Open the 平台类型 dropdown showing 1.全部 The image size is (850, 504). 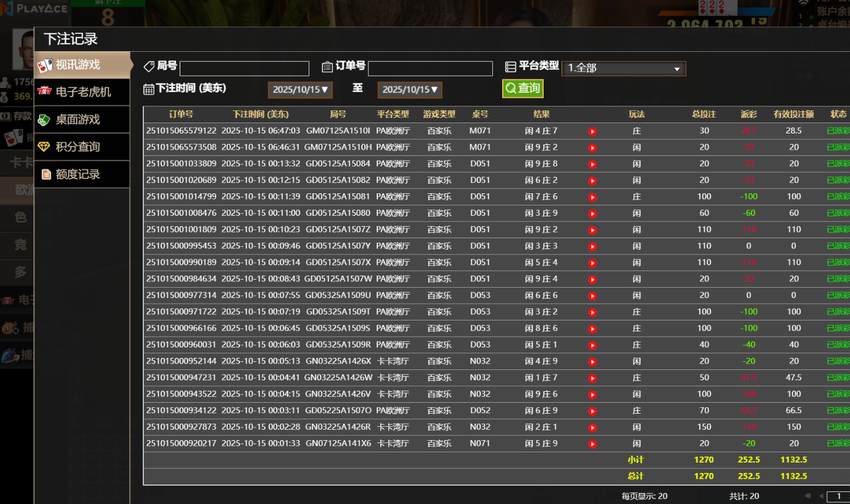click(623, 68)
